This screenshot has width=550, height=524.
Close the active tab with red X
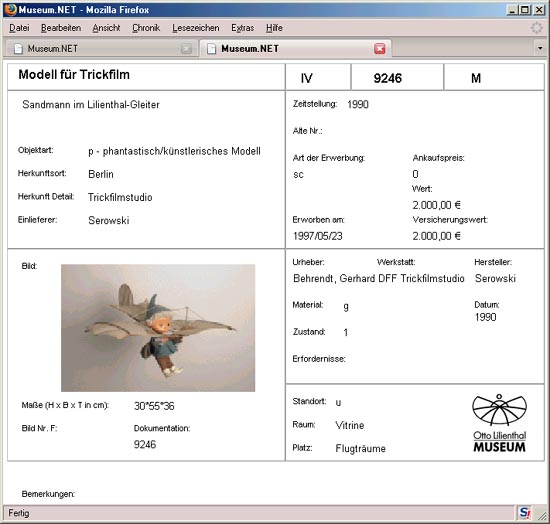point(380,49)
